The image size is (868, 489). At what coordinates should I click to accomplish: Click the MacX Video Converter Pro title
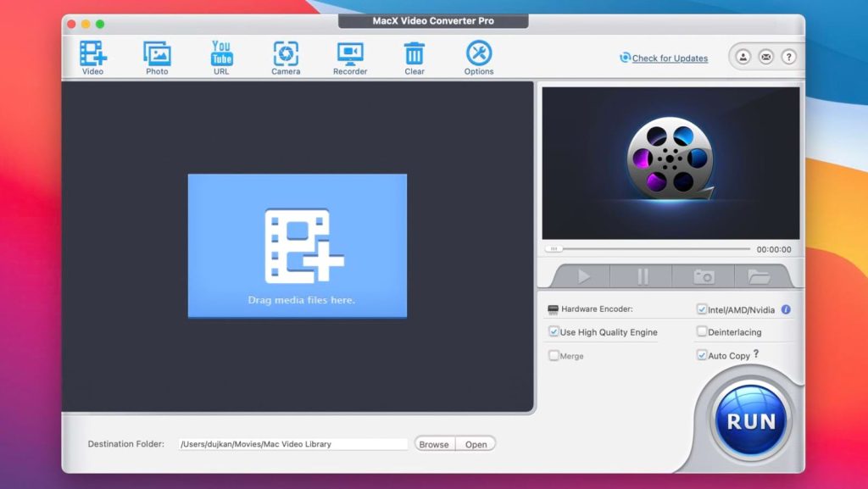point(433,21)
